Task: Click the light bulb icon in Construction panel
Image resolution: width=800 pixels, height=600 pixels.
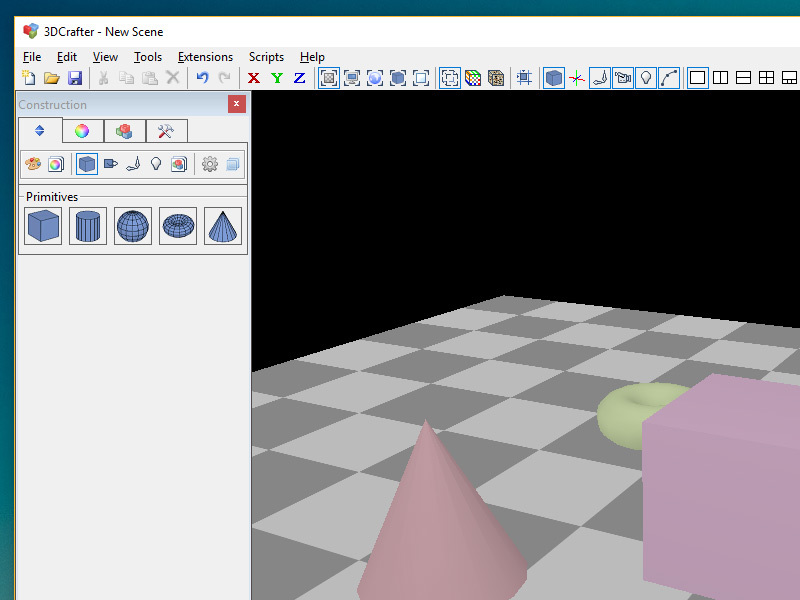Action: pyautogui.click(x=156, y=164)
